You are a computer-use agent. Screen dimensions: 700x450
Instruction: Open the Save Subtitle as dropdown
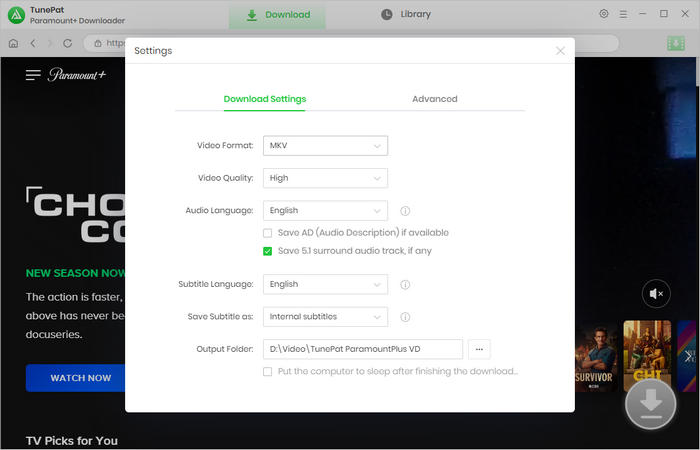tap(325, 317)
